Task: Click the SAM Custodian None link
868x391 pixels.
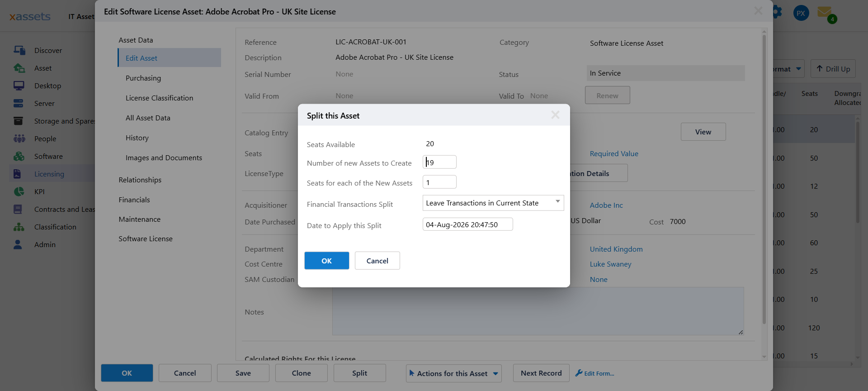Action: point(598,279)
